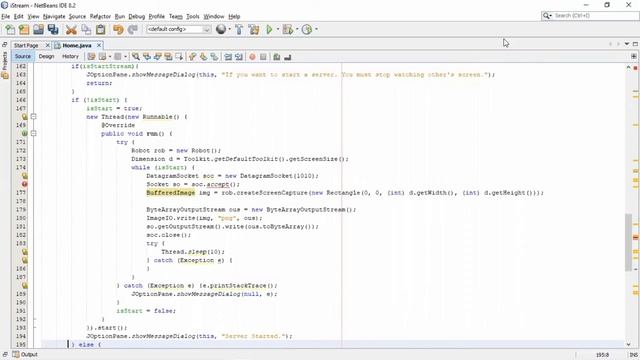
Task: Switch to Design editor view
Action: [46, 56]
